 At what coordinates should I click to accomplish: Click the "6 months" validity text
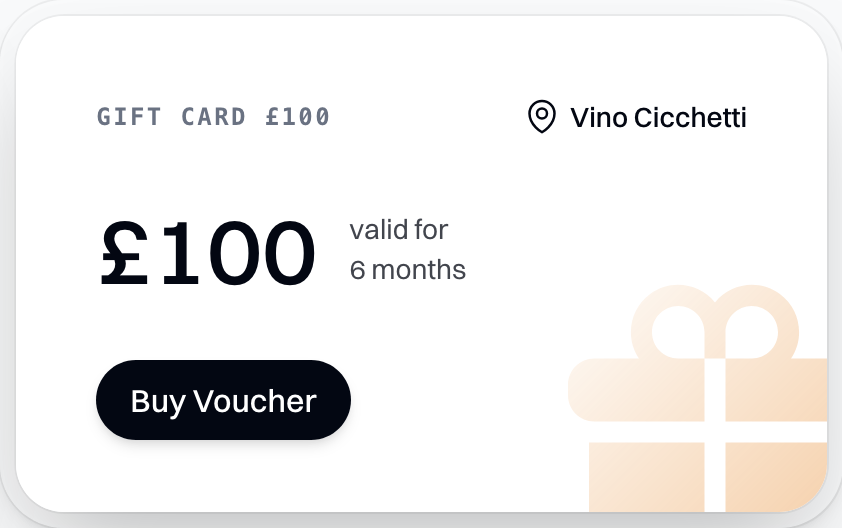point(407,270)
